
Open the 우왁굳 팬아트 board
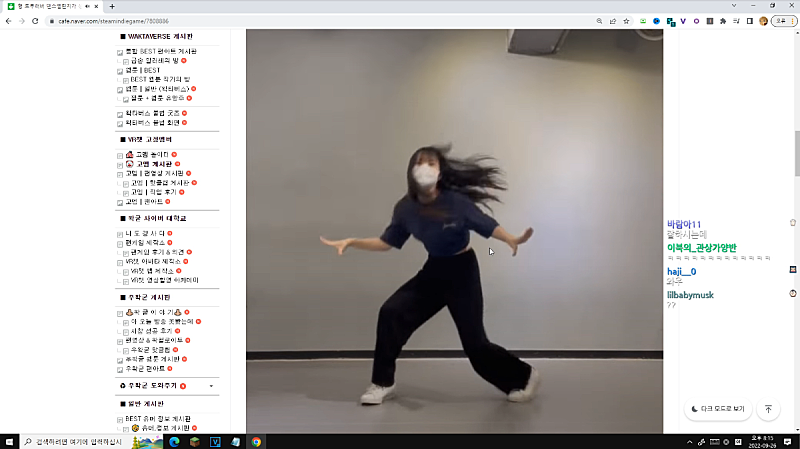coord(145,368)
